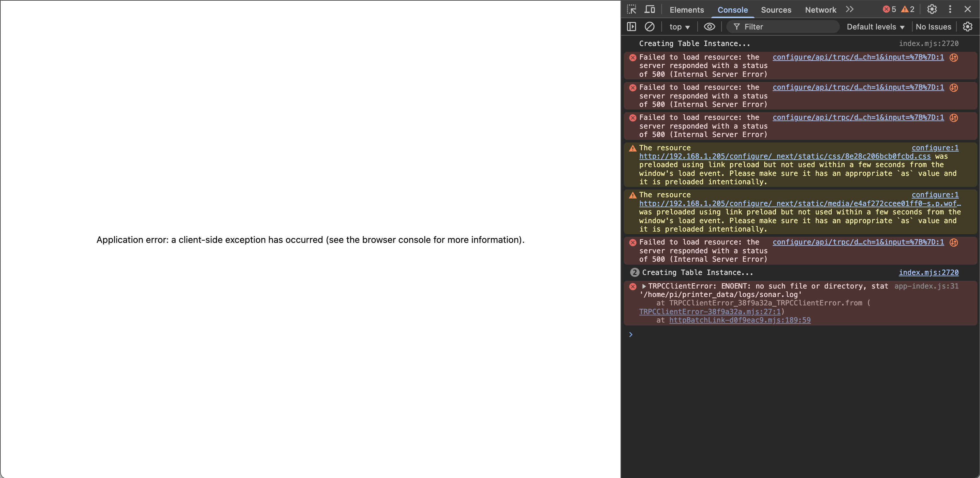980x478 pixels.
Task: Show more DevTools tabs via double chevron
Action: pyautogui.click(x=850, y=9)
